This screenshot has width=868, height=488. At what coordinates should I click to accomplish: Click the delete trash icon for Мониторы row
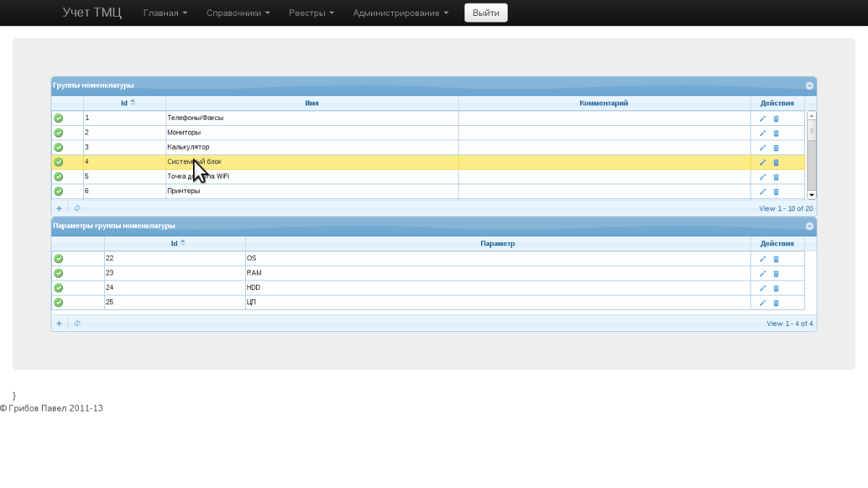[x=776, y=133]
